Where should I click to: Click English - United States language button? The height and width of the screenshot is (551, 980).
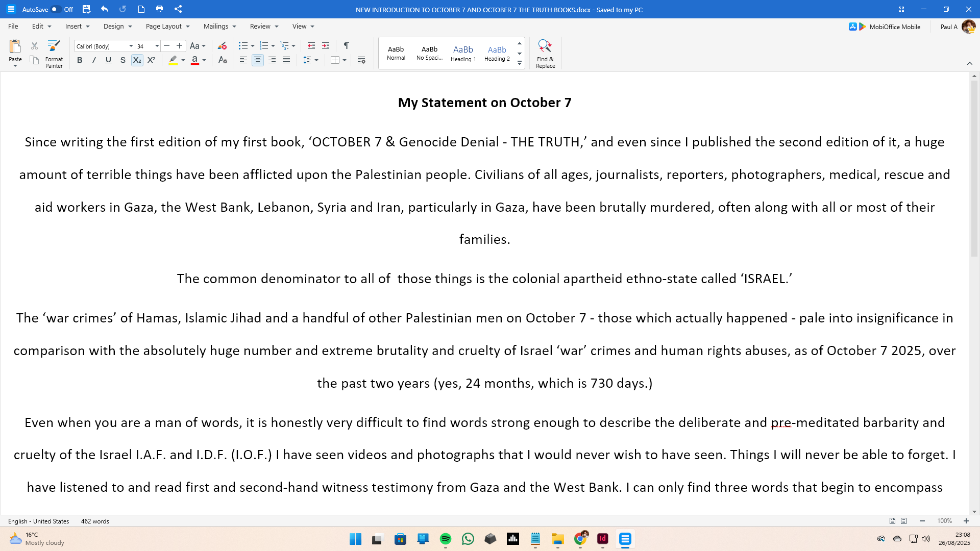[38, 521]
